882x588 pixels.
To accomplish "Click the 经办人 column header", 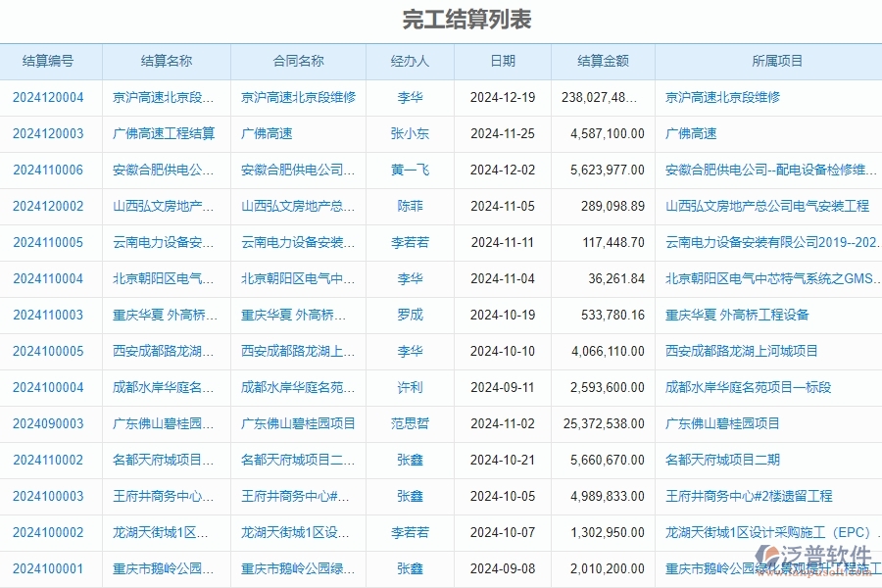I will [x=408, y=61].
